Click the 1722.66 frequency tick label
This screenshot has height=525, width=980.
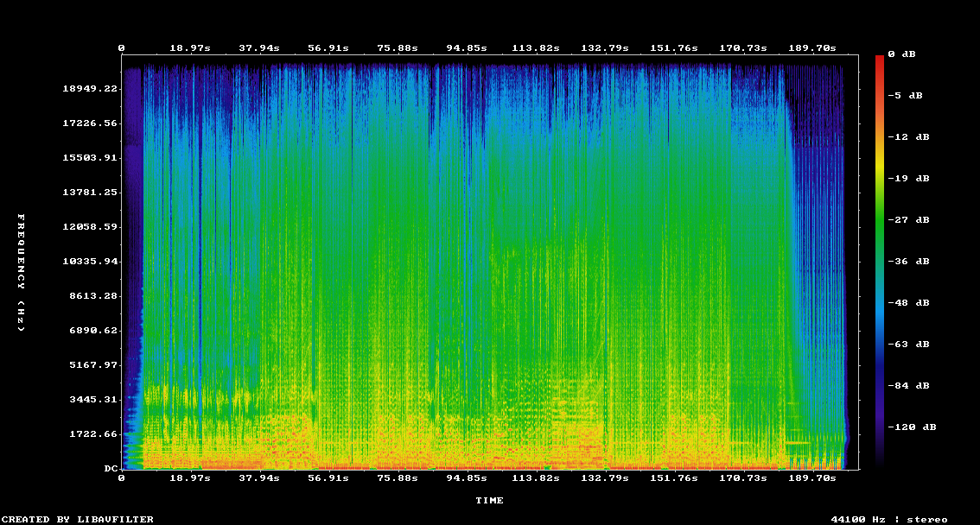pyautogui.click(x=93, y=433)
